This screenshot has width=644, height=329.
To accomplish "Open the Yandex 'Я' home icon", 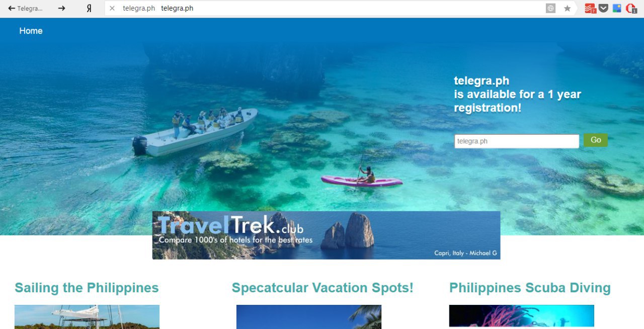I will pyautogui.click(x=89, y=8).
